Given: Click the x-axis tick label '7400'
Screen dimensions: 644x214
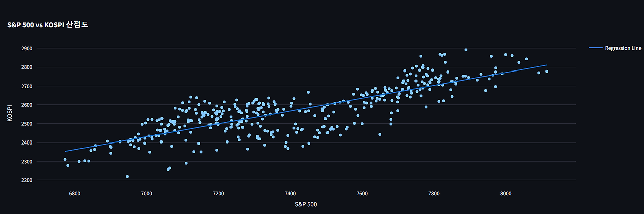Looking at the screenshot, I should pos(290,193).
